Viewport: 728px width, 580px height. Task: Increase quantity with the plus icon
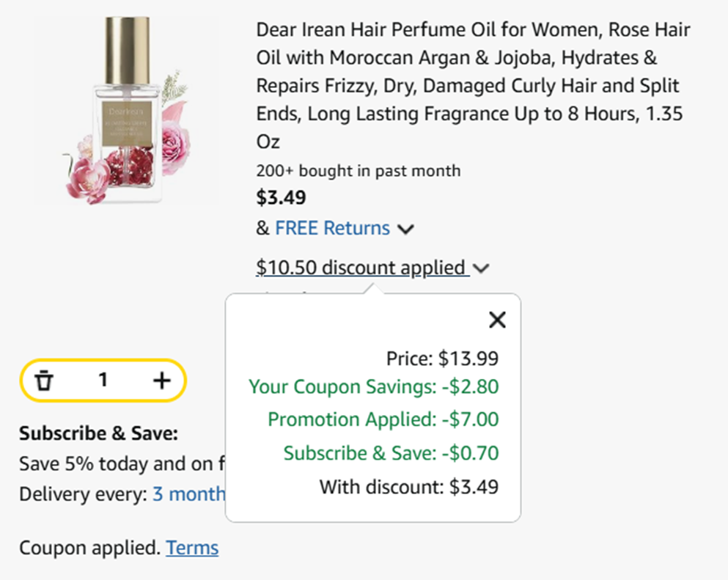coord(161,380)
